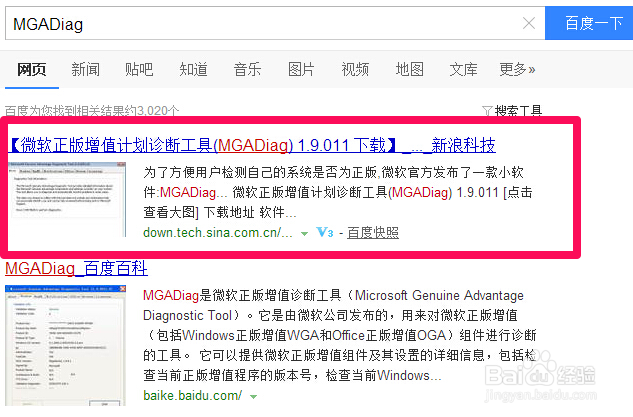This screenshot has width=633, height=417.
Task: Click the V3 credibility icon
Action: click(325, 233)
